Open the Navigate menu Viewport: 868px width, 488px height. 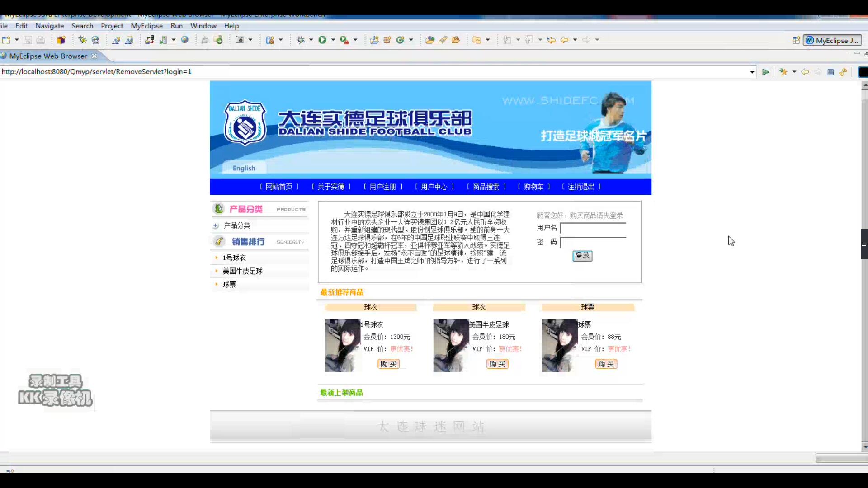click(50, 26)
